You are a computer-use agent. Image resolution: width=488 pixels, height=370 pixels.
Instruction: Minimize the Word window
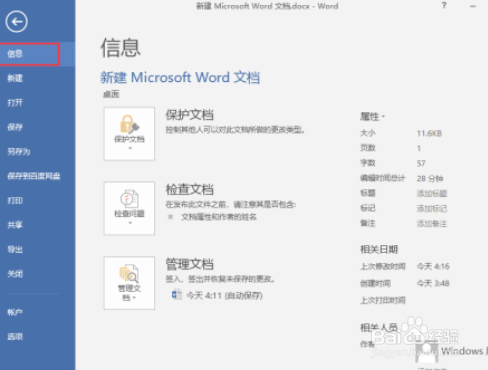coord(473,6)
